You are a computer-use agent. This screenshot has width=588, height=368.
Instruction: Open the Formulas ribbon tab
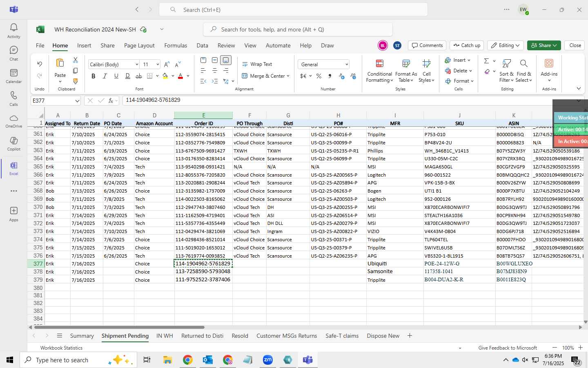pyautogui.click(x=176, y=45)
